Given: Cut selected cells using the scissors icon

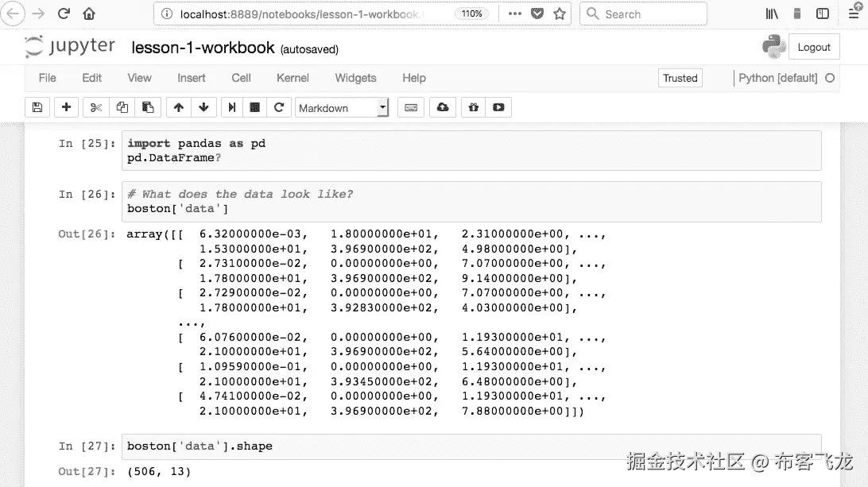Looking at the screenshot, I should [95, 107].
